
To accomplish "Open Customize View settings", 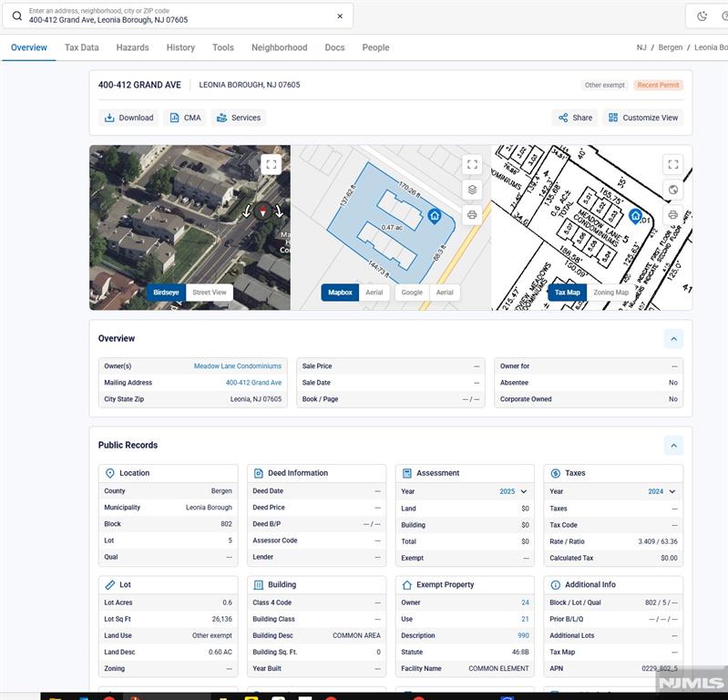I will [x=642, y=118].
